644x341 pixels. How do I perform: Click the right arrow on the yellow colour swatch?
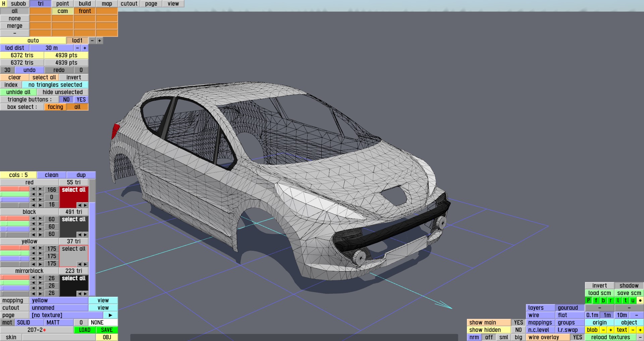click(85, 264)
